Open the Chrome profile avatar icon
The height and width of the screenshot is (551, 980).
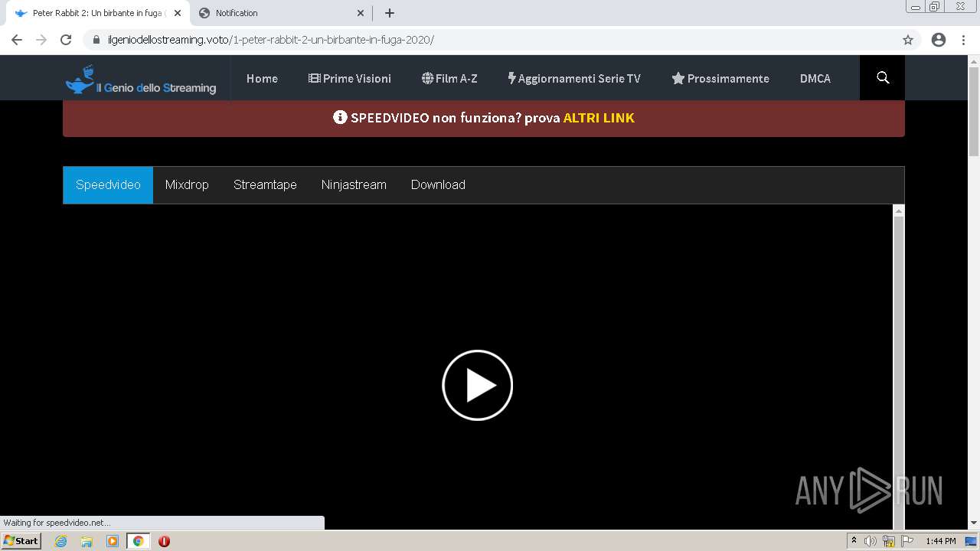(939, 40)
